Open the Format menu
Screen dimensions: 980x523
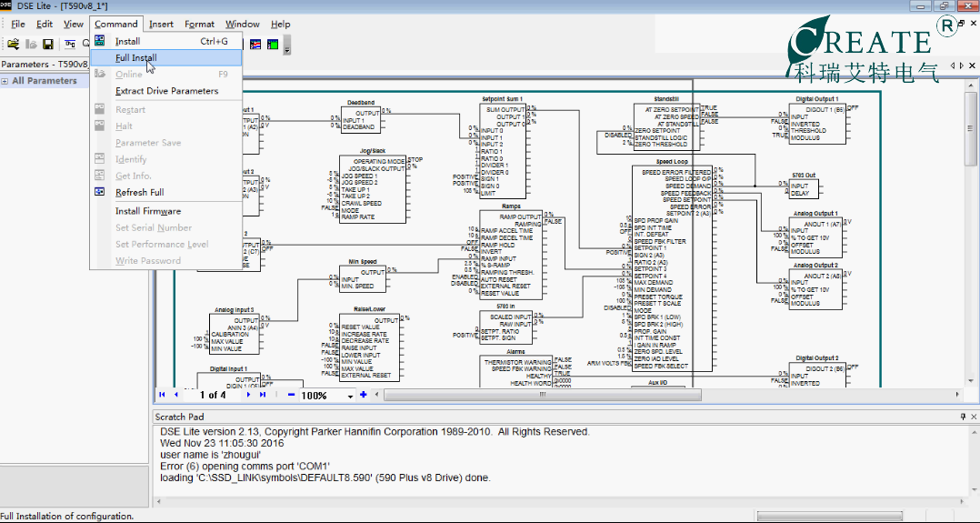[x=199, y=24]
